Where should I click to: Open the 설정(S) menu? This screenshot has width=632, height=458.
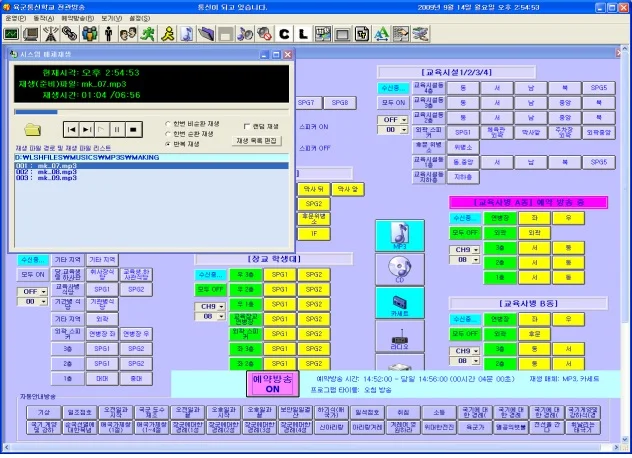(x=139, y=19)
